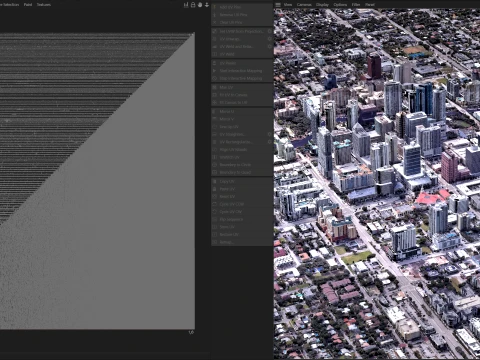Choose Remove UV Pins from the menu
480x360 pixels.
click(x=242, y=15)
